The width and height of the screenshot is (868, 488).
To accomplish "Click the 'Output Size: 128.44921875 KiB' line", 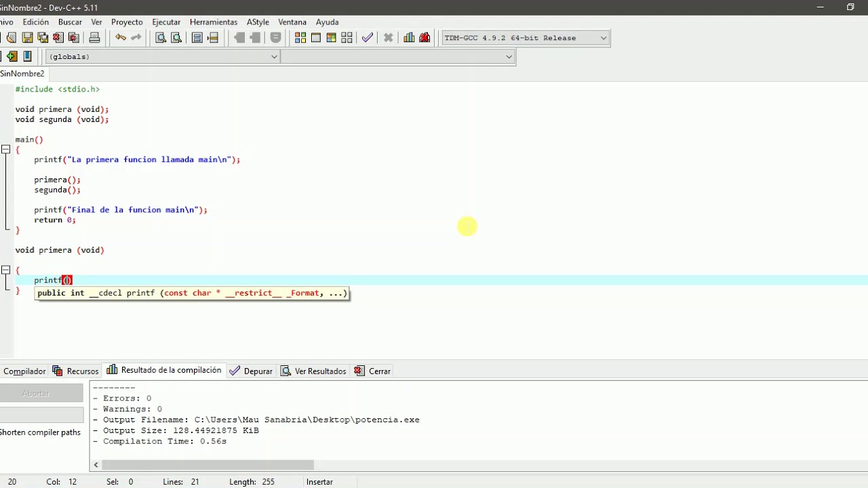I will (x=176, y=430).
